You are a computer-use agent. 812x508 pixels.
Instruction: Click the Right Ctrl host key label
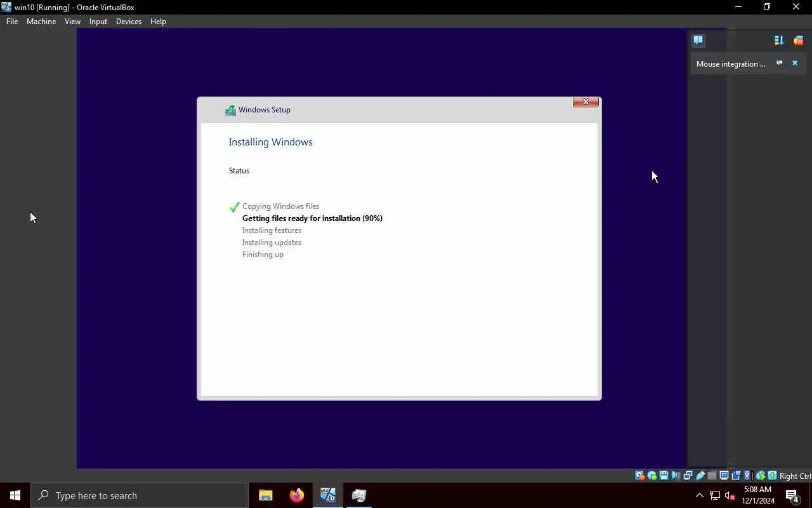[796, 476]
